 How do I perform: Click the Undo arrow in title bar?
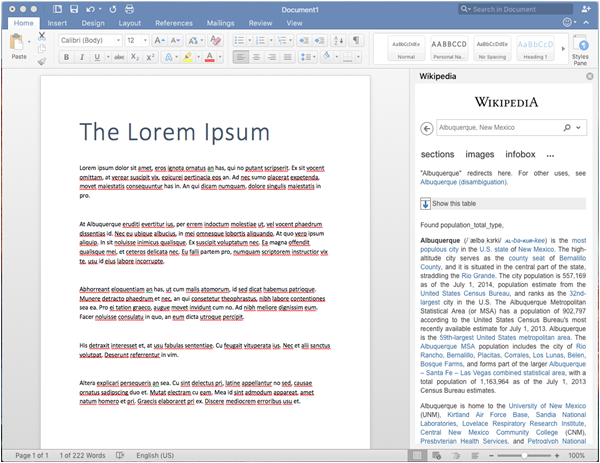pos(90,9)
